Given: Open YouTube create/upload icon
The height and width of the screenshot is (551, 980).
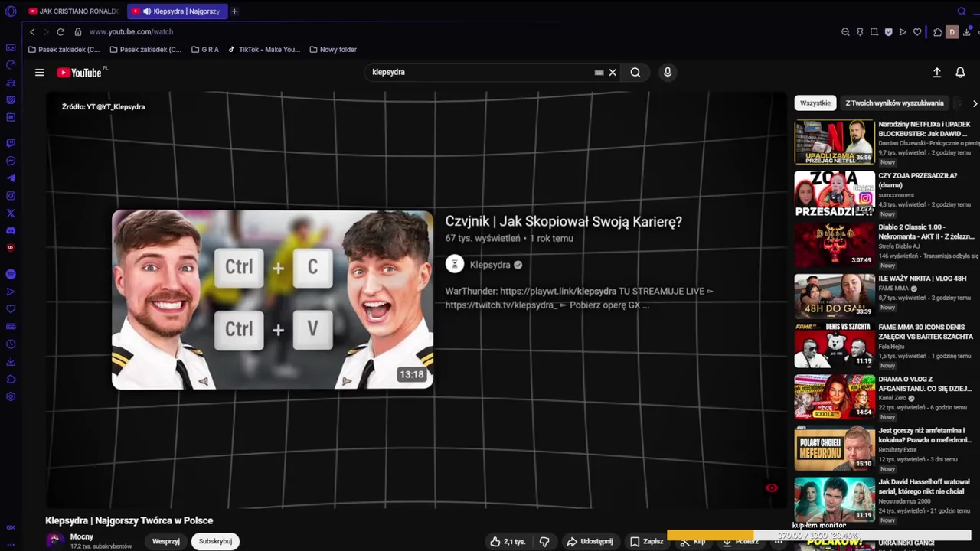Looking at the screenshot, I should pyautogui.click(x=936, y=72).
